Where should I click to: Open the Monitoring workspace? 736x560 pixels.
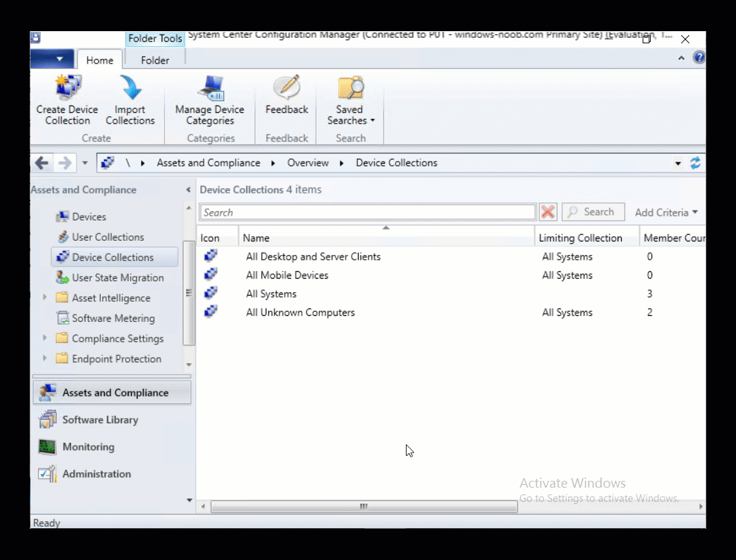tap(112, 447)
